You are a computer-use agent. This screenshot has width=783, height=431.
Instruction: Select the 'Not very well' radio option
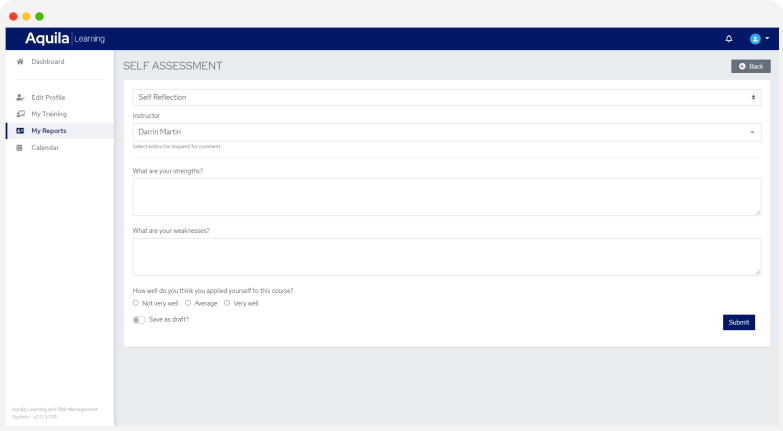click(136, 303)
